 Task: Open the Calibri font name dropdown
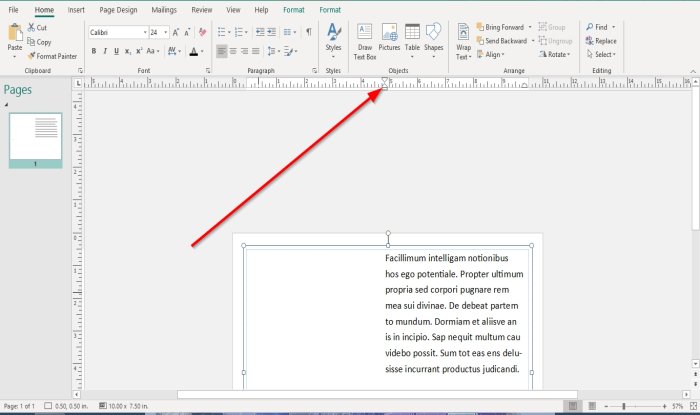(x=145, y=32)
